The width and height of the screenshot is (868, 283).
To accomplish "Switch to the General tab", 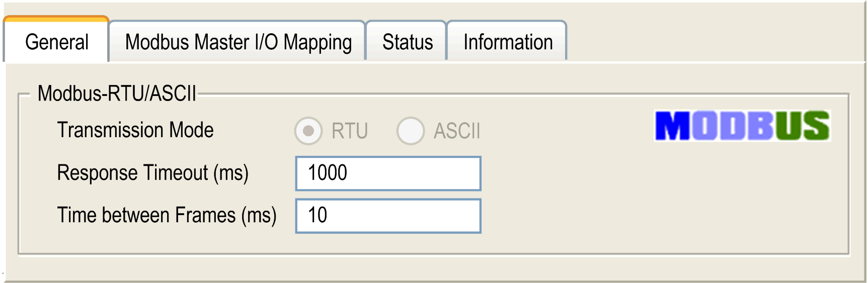I will pyautogui.click(x=56, y=41).
